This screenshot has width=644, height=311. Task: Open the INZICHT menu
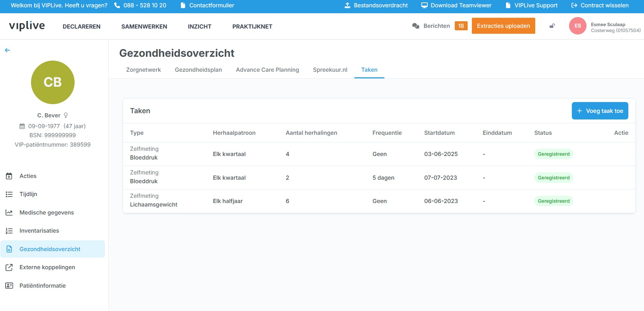(199, 27)
